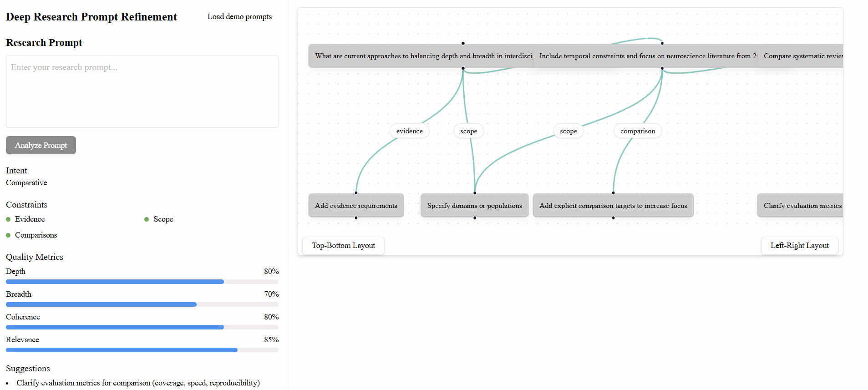This screenshot has width=868, height=390.
Task: Select the Specify domains or populations node
Action: (x=474, y=205)
